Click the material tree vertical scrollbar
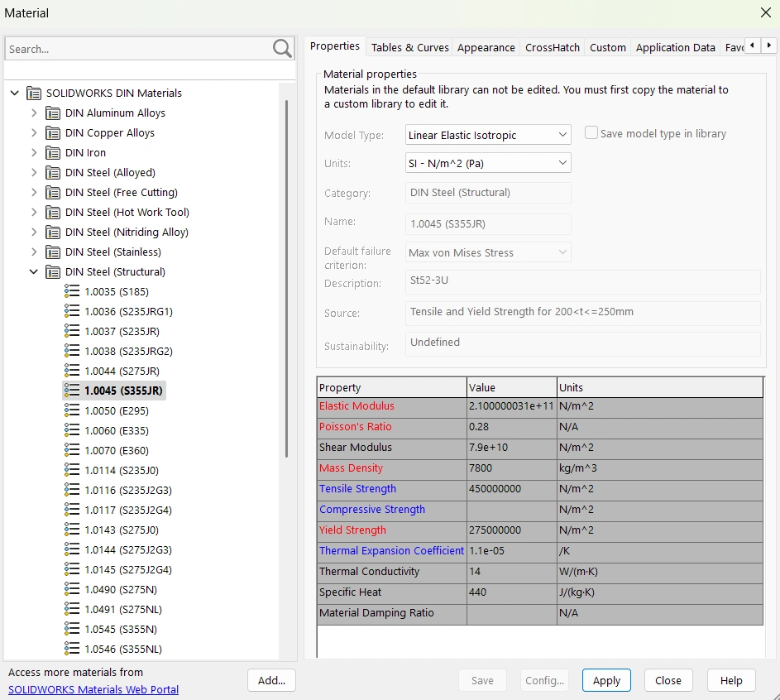Screen dimensions: 780x700 tap(286, 279)
